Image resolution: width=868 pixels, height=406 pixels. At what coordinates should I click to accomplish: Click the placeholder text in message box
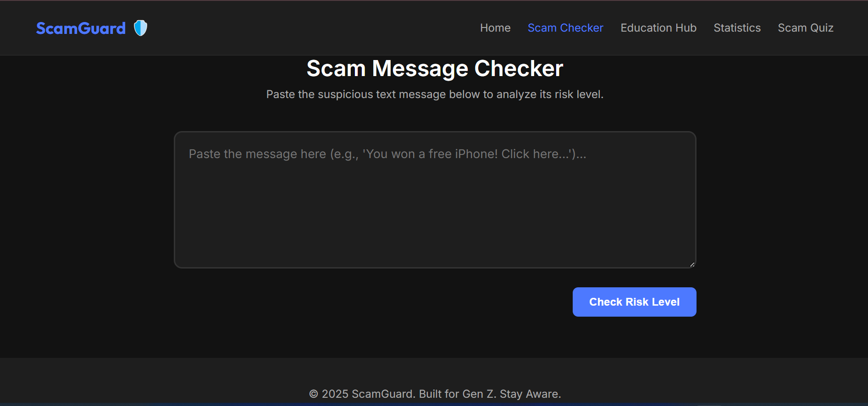pyautogui.click(x=387, y=154)
